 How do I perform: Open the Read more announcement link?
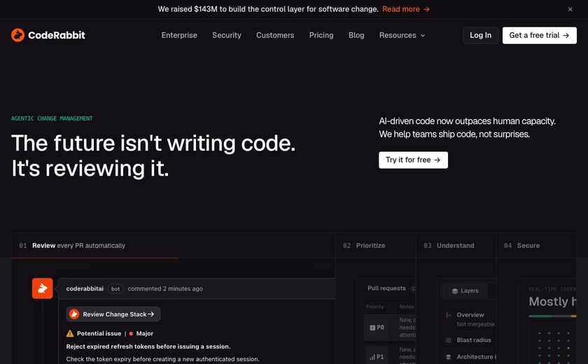pyautogui.click(x=406, y=9)
